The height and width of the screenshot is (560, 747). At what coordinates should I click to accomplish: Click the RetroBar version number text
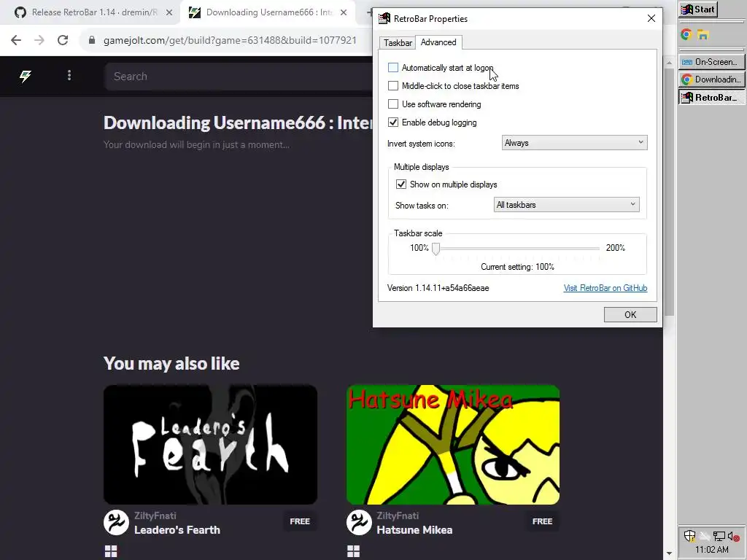(438, 288)
